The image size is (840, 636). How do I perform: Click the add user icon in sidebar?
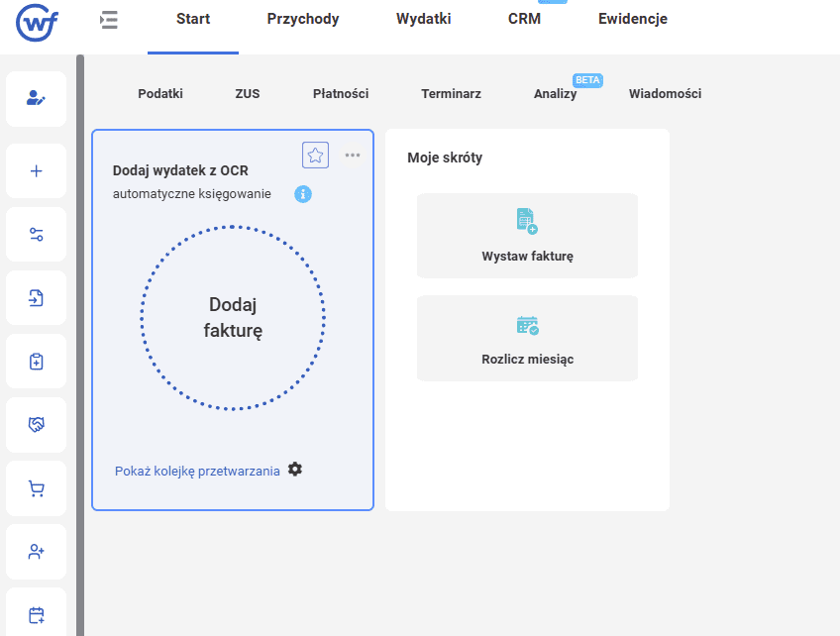37,552
